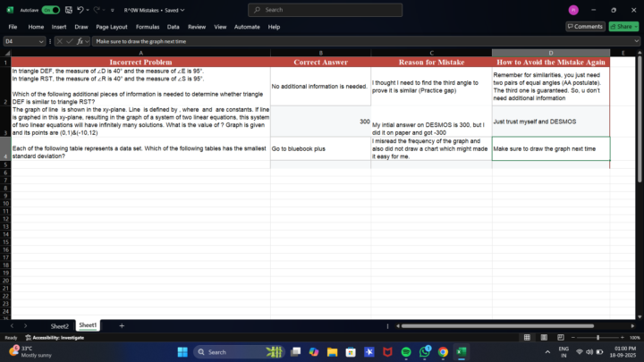Select Normal view icon in status bar

click(527, 337)
